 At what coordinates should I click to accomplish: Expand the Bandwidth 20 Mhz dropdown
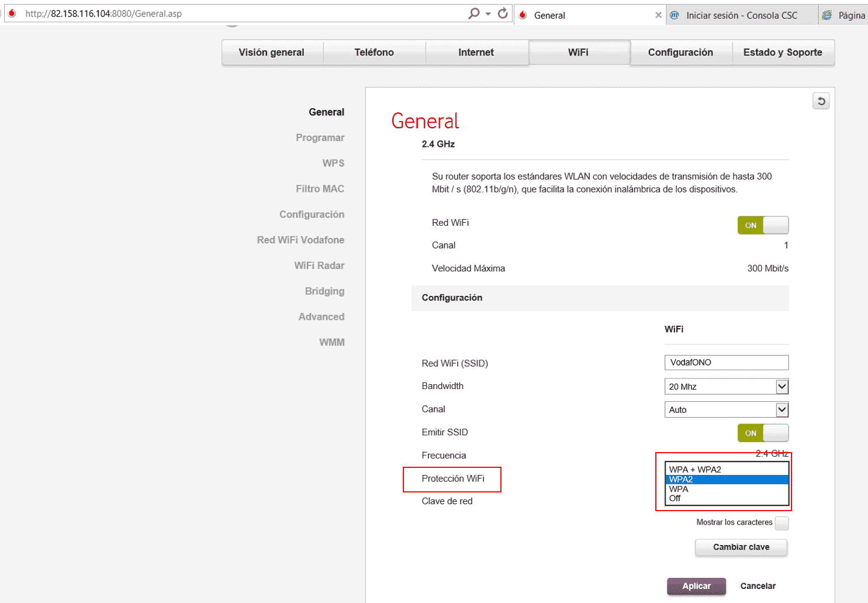coord(781,387)
